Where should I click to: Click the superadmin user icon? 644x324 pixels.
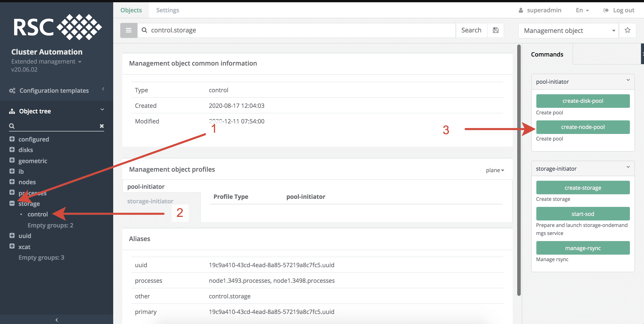pyautogui.click(x=521, y=10)
